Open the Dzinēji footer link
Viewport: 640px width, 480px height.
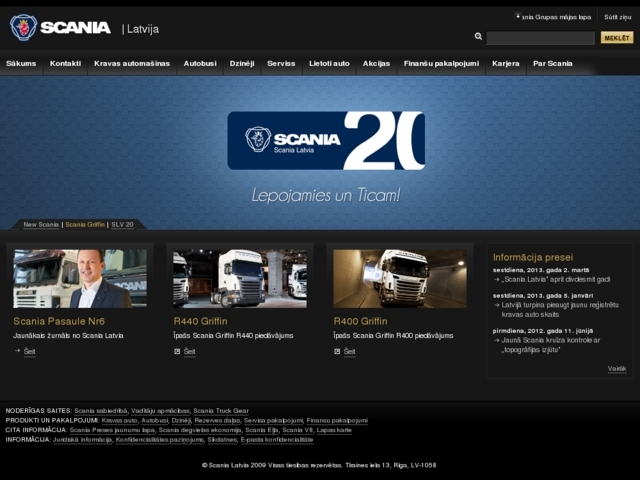tap(181, 420)
